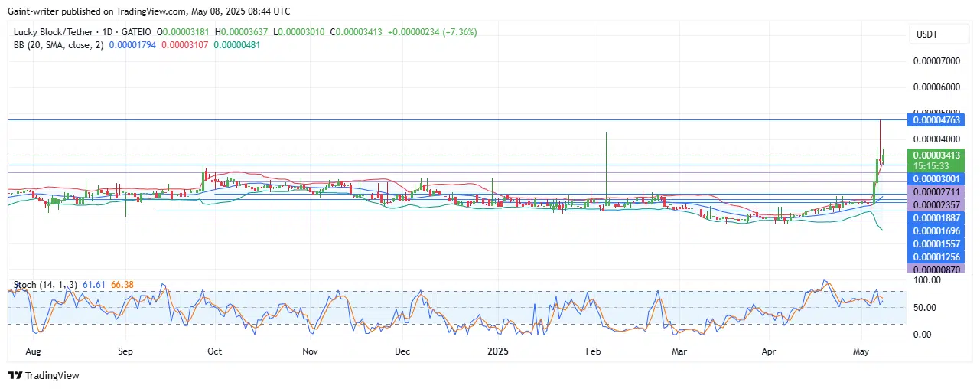980x389 pixels.
Task: Click the Nov label on time axis
Action: pyautogui.click(x=310, y=351)
